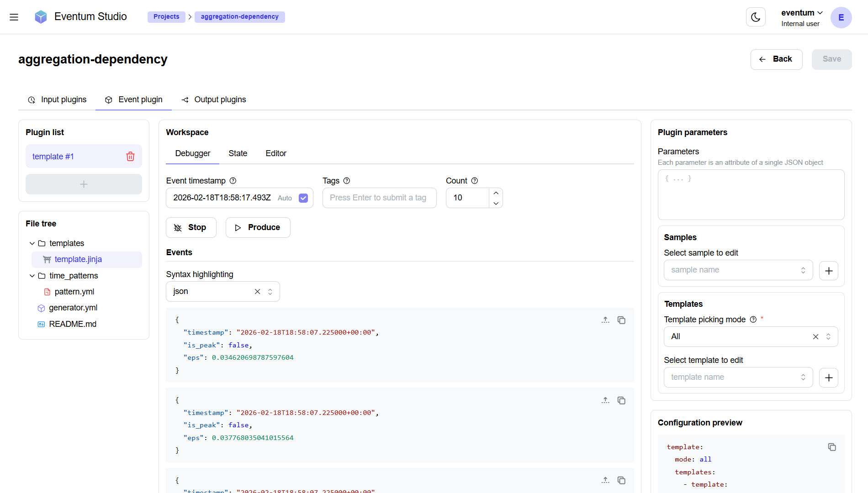Copy the first event JSON with copy icon
The height and width of the screenshot is (493, 868).
pyautogui.click(x=621, y=320)
